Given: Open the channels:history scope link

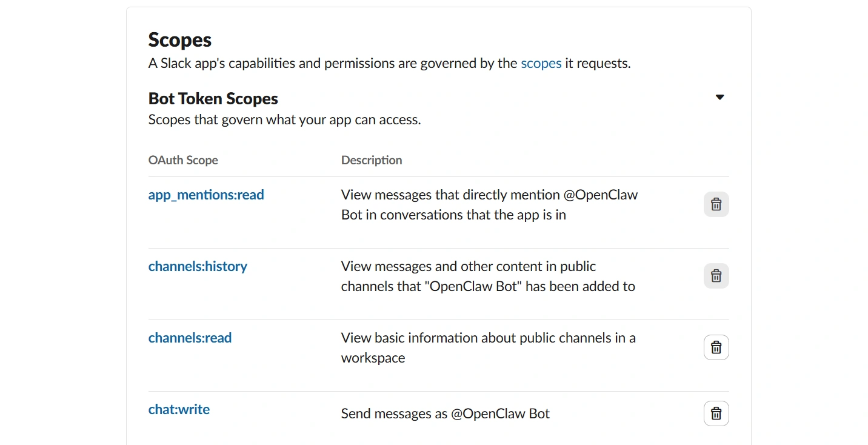Looking at the screenshot, I should (198, 266).
